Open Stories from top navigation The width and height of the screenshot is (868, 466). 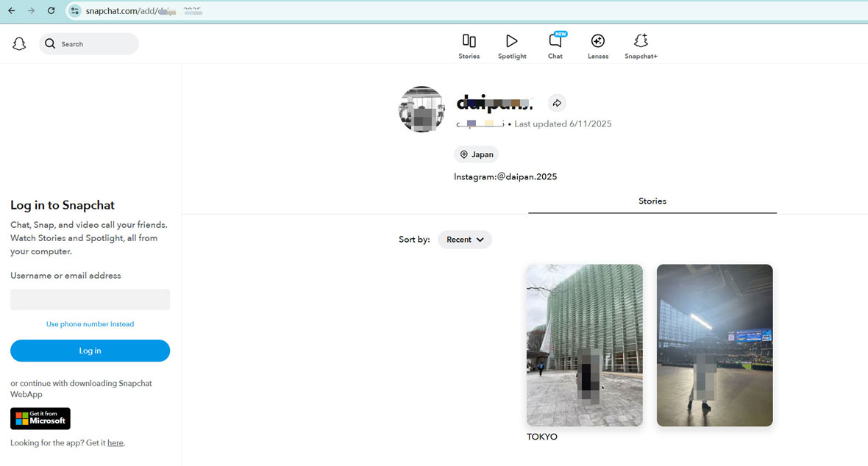(469, 46)
